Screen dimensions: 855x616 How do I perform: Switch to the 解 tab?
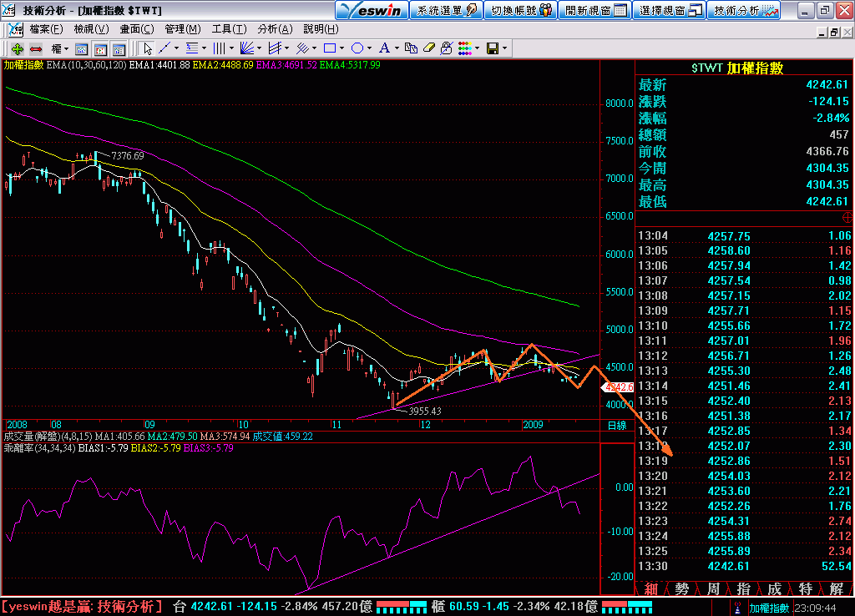[x=837, y=588]
